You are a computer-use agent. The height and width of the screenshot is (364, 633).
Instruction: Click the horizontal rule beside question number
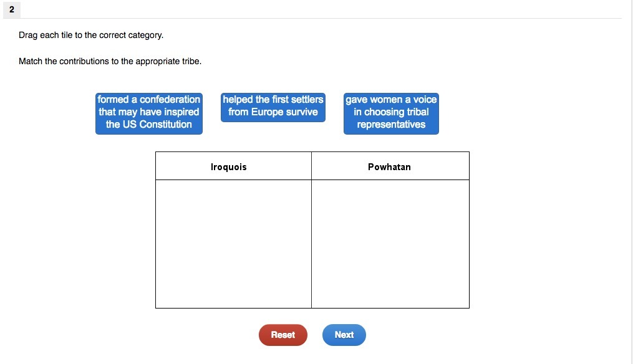[x=312, y=18]
